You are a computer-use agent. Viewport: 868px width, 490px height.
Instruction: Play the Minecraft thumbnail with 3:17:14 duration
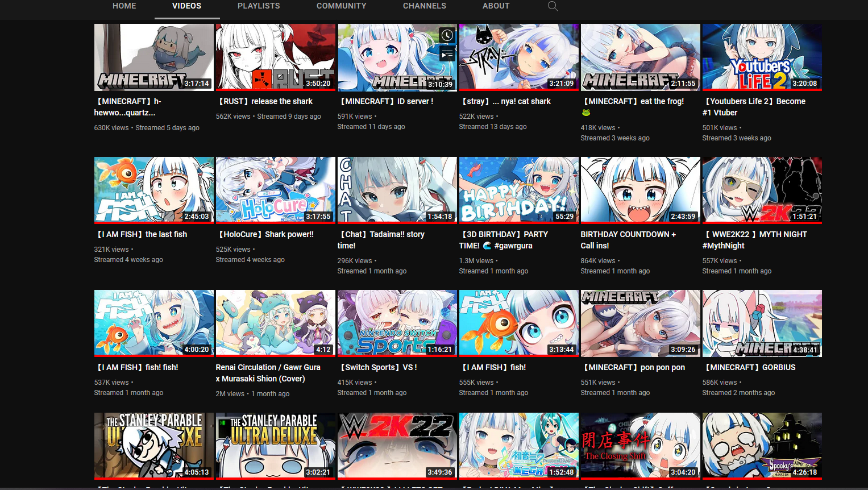(154, 57)
